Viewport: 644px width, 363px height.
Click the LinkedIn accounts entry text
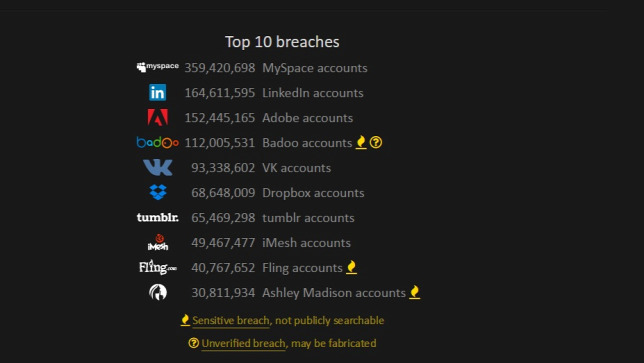pos(313,93)
